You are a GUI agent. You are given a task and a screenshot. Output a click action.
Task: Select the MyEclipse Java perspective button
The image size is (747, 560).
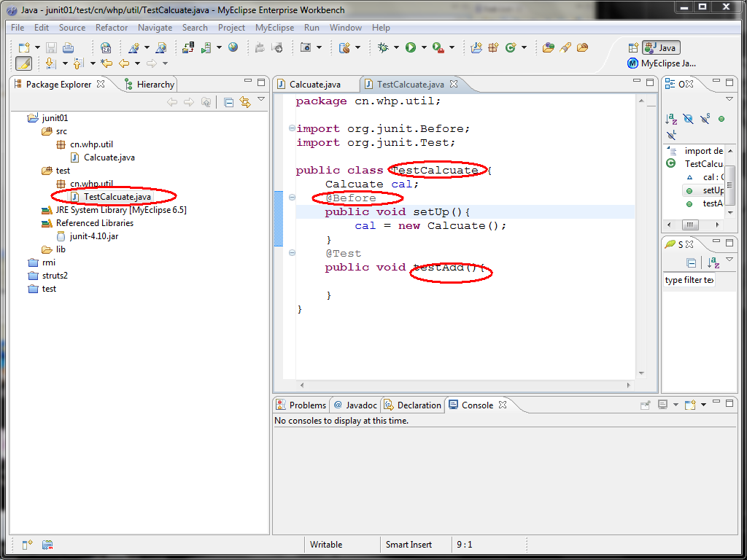click(662, 63)
